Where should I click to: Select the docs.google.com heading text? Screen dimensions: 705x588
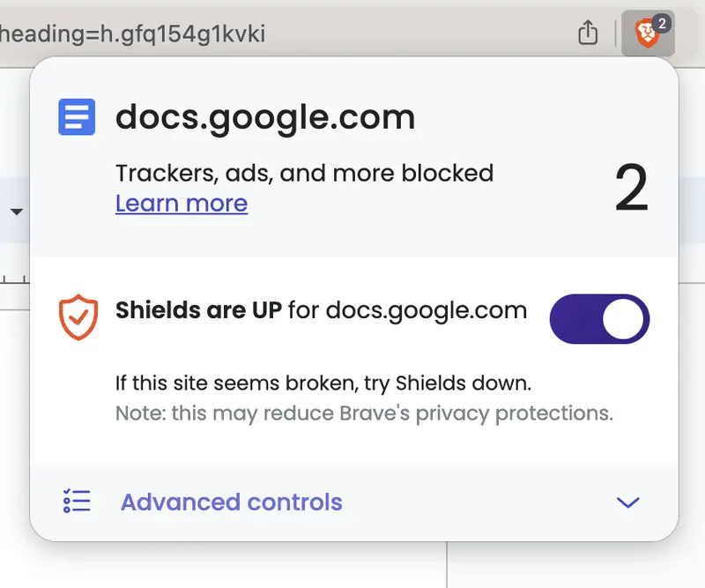(x=264, y=117)
